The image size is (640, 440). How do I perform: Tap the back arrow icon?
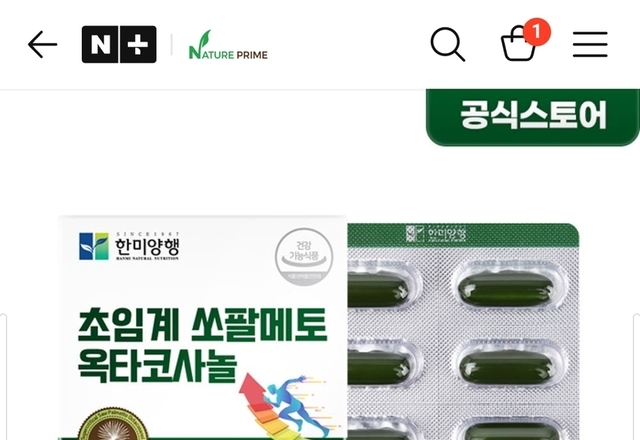(42, 44)
